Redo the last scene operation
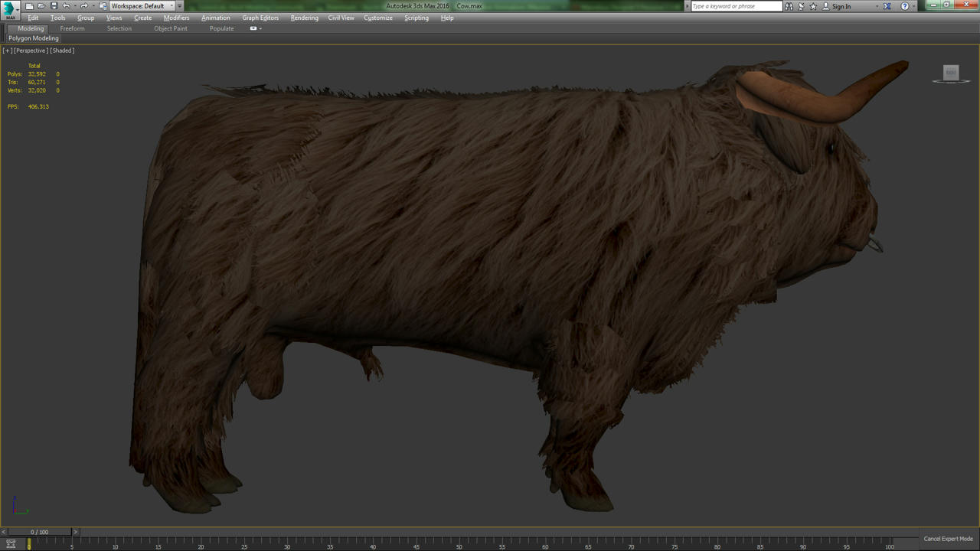Screen dimensions: 980x551 pyautogui.click(x=84, y=6)
